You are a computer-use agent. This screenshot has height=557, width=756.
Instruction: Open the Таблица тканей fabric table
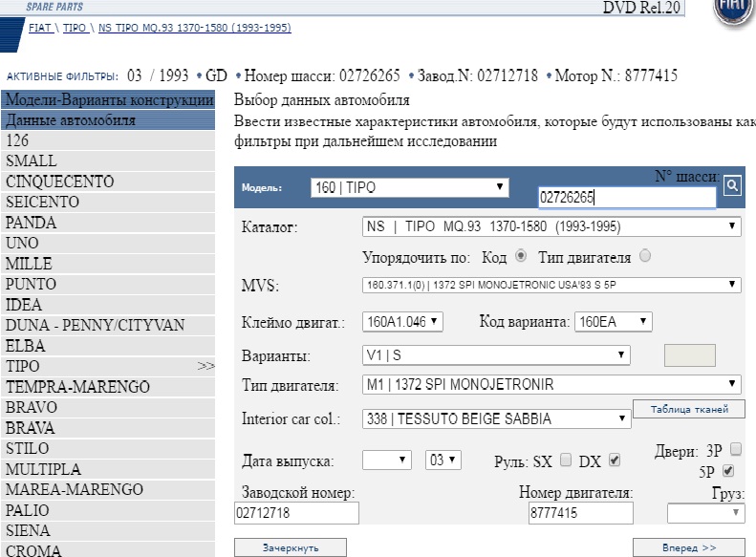tap(688, 409)
